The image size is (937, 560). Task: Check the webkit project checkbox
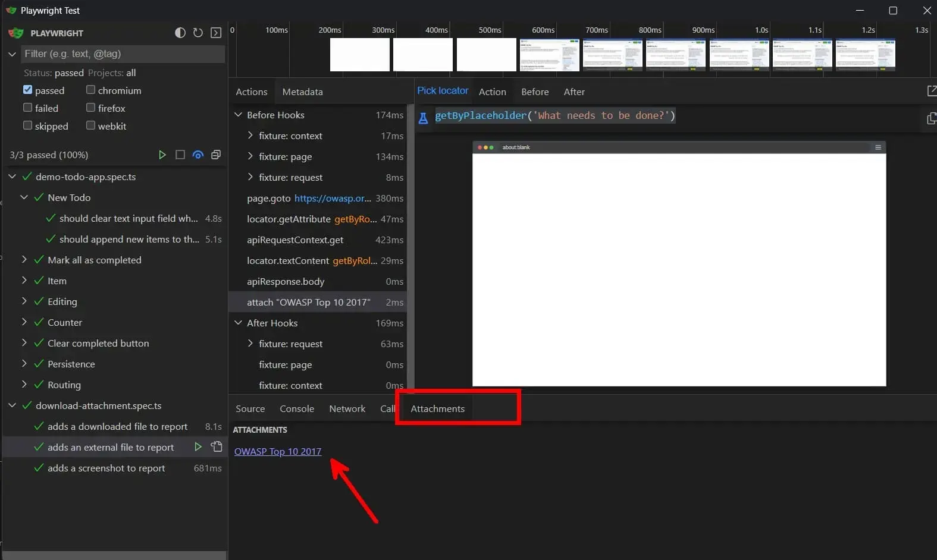coord(90,125)
